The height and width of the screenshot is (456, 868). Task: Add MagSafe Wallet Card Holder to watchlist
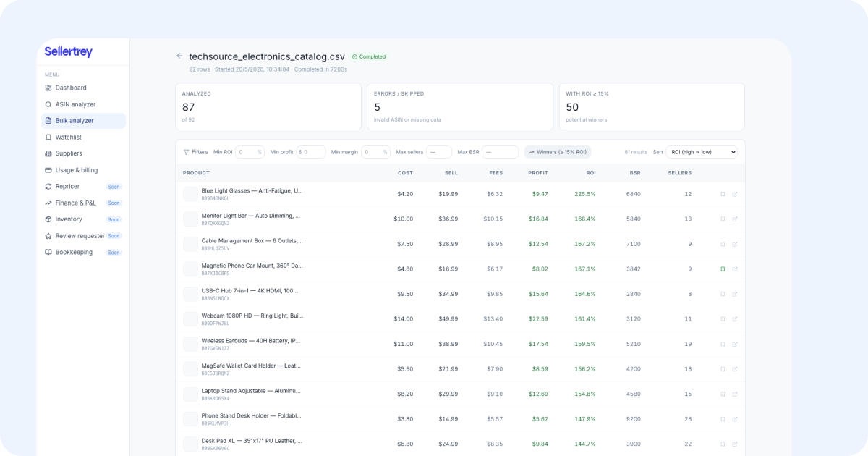coord(723,368)
